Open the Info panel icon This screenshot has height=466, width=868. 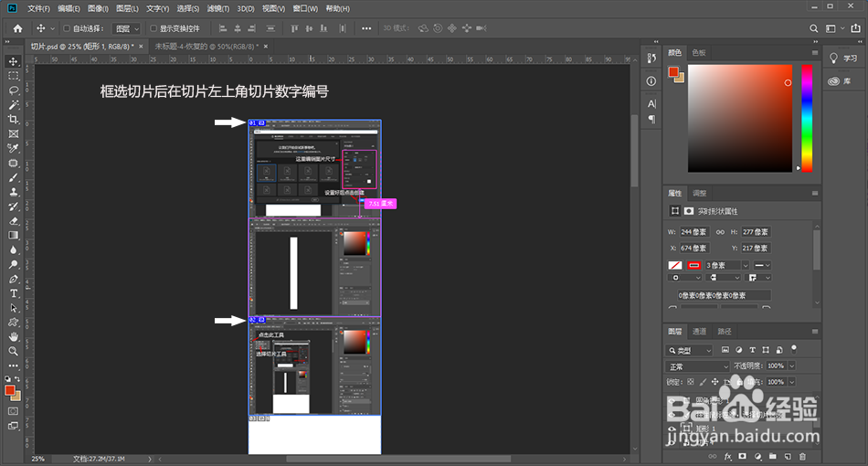[x=651, y=81]
